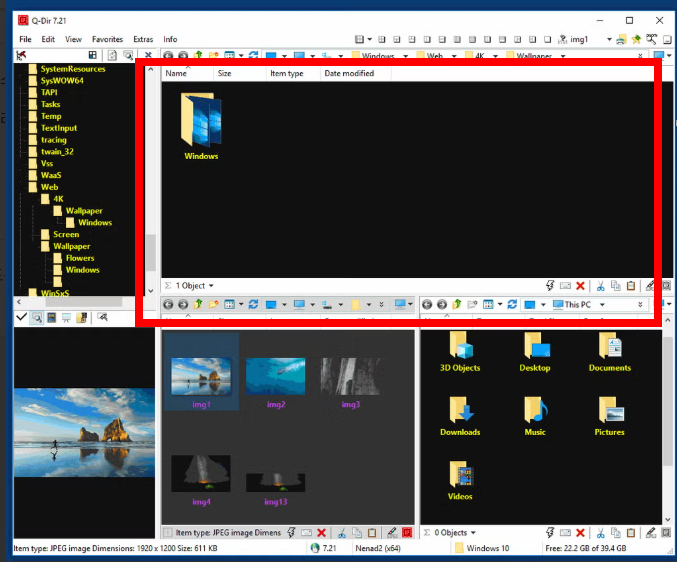Sort by Date modified column header
677x562 pixels.
pos(356,73)
